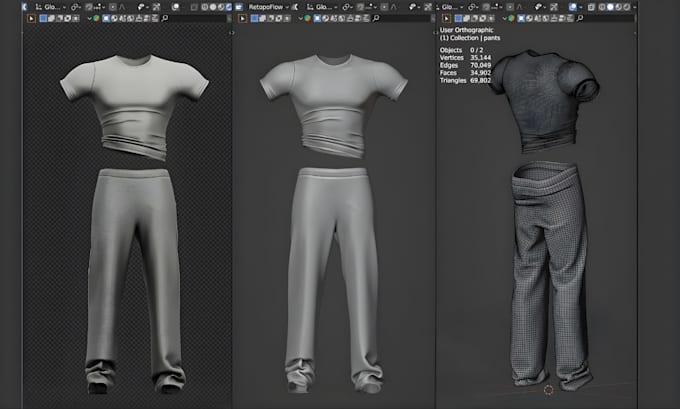Screen dimensions: 680x409
Task: Open pivot point menu in left viewport
Action: click(x=75, y=7)
